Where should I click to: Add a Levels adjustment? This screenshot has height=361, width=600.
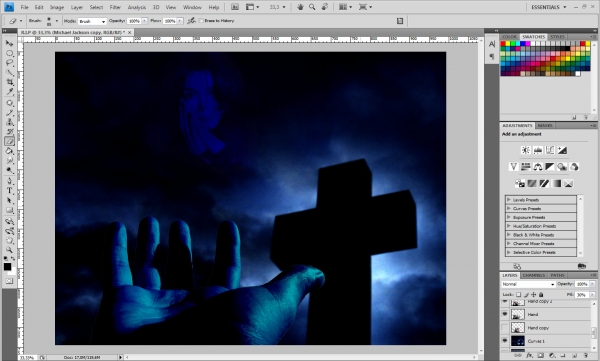click(x=538, y=150)
